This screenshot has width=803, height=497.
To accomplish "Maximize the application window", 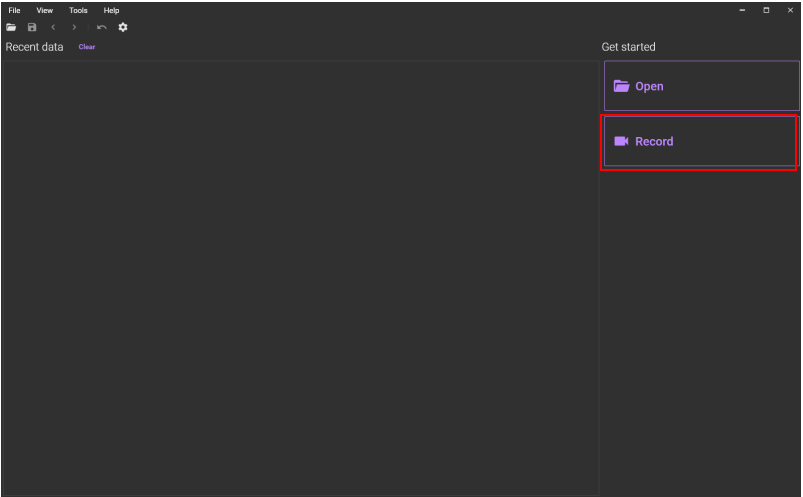I will pyautogui.click(x=766, y=10).
